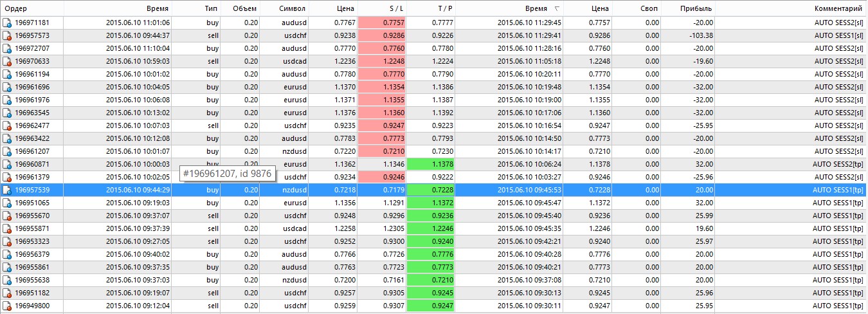The width and height of the screenshot is (868, 314).
Task: Sort by the Своп column header
Action: (x=637, y=8)
